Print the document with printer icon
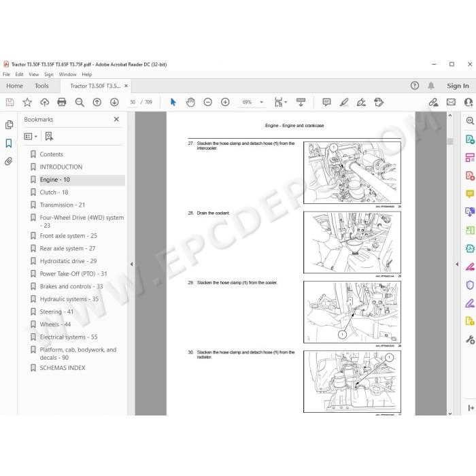 pyautogui.click(x=62, y=102)
